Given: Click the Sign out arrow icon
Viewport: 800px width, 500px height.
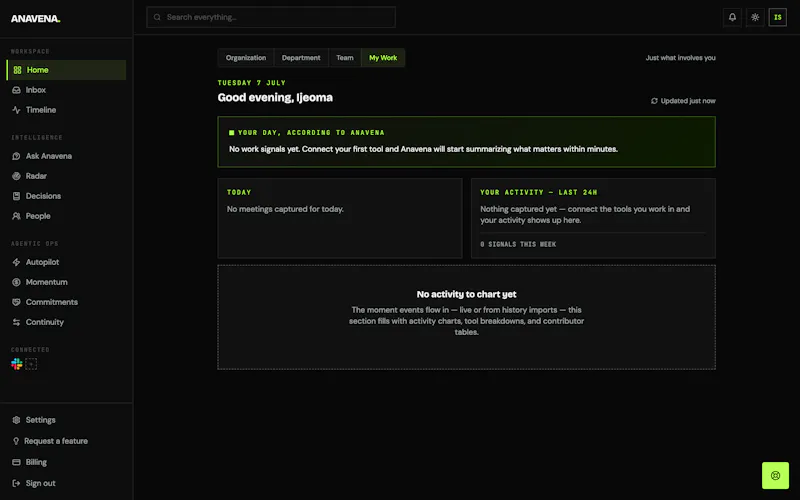Looking at the screenshot, I should tap(16, 483).
